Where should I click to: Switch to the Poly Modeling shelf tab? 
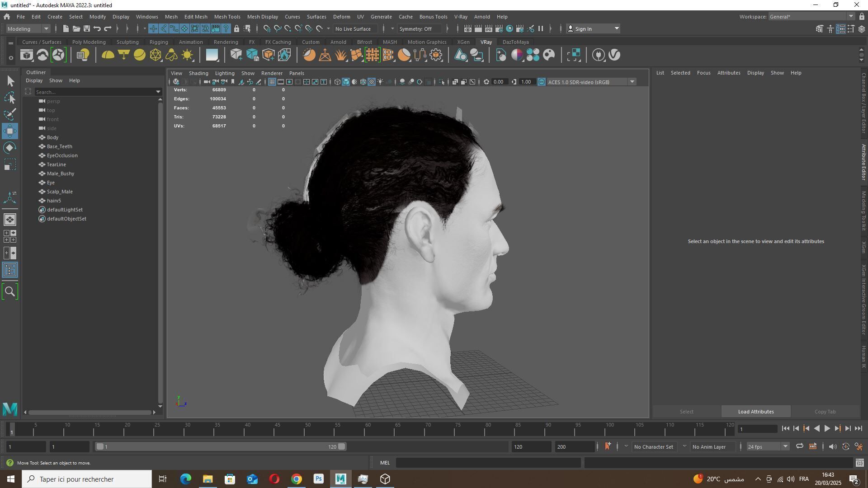point(89,42)
